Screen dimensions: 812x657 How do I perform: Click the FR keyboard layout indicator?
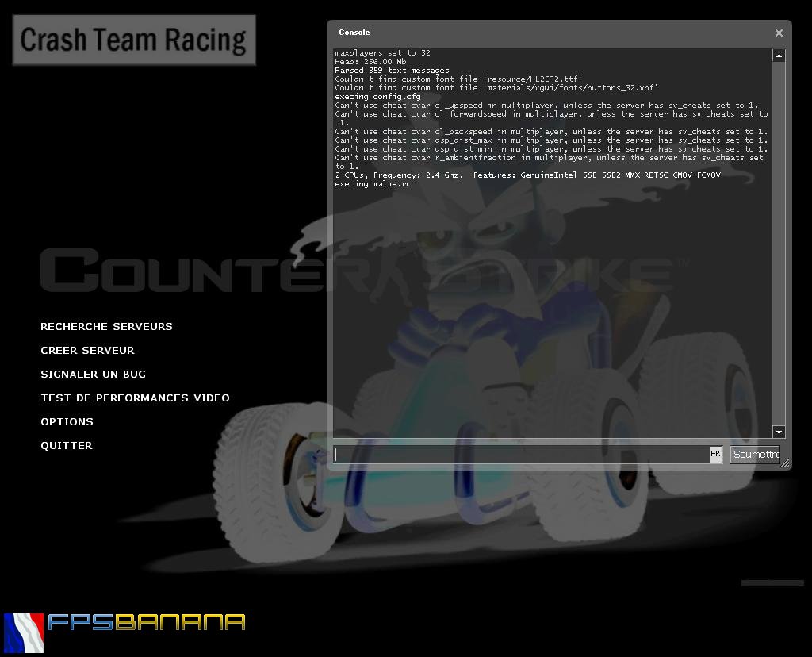coord(714,454)
